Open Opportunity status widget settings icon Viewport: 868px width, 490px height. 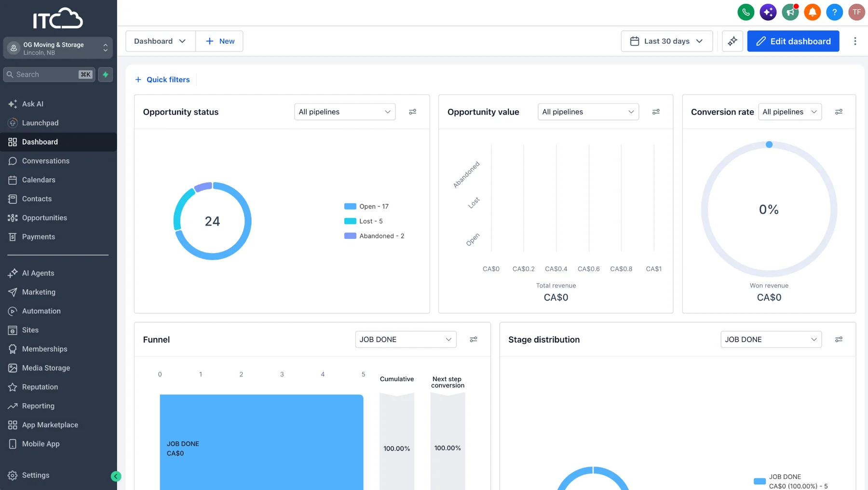[x=412, y=112]
